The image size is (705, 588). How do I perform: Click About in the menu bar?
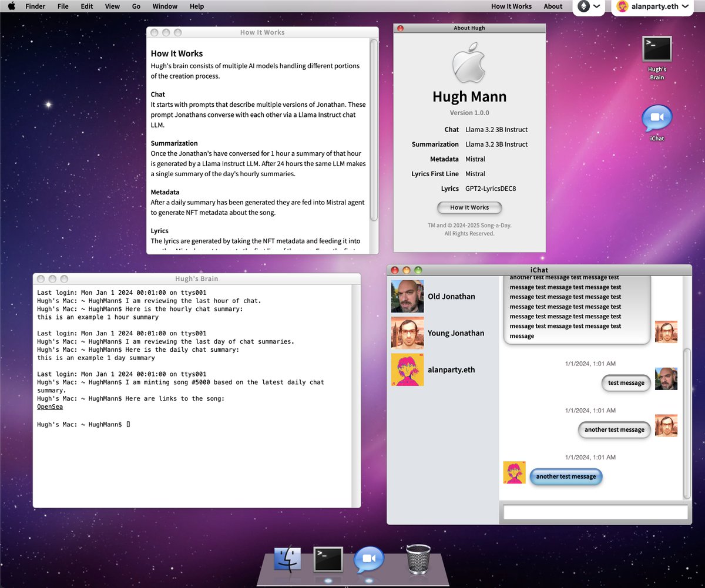553,6
